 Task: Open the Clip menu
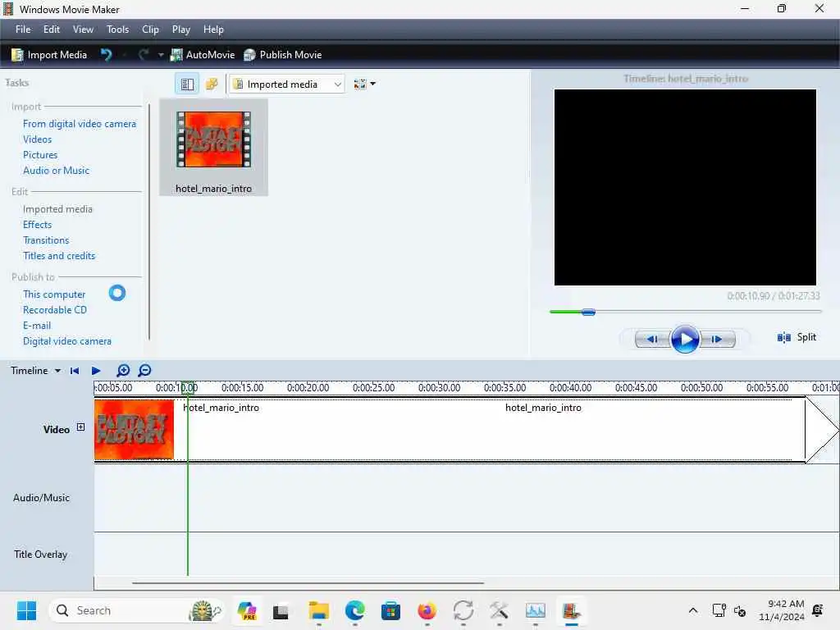tap(150, 30)
